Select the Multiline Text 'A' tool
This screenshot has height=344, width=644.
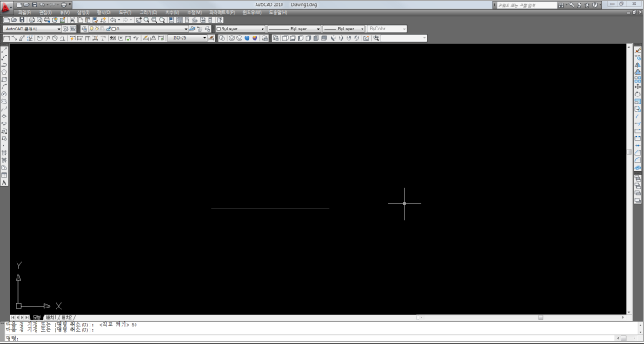click(x=4, y=182)
